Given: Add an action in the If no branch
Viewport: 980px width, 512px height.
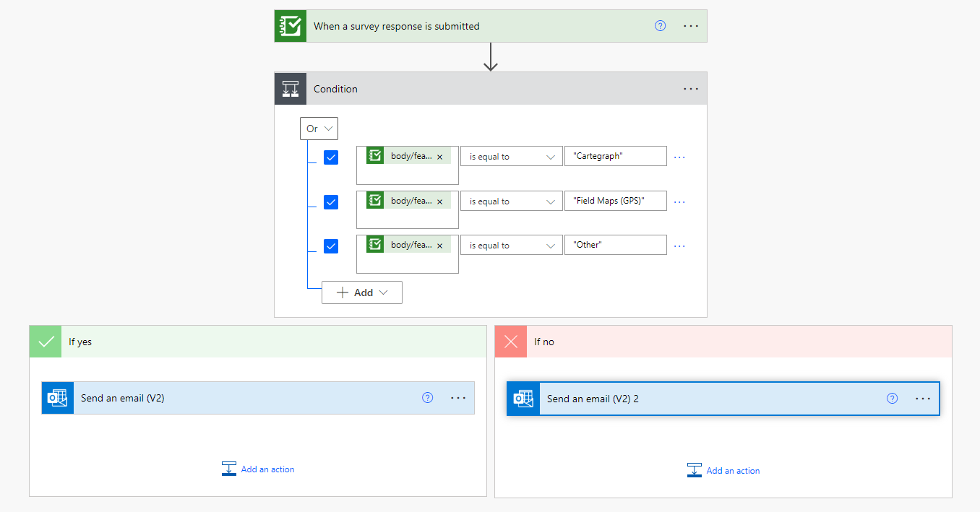Looking at the screenshot, I should (724, 471).
